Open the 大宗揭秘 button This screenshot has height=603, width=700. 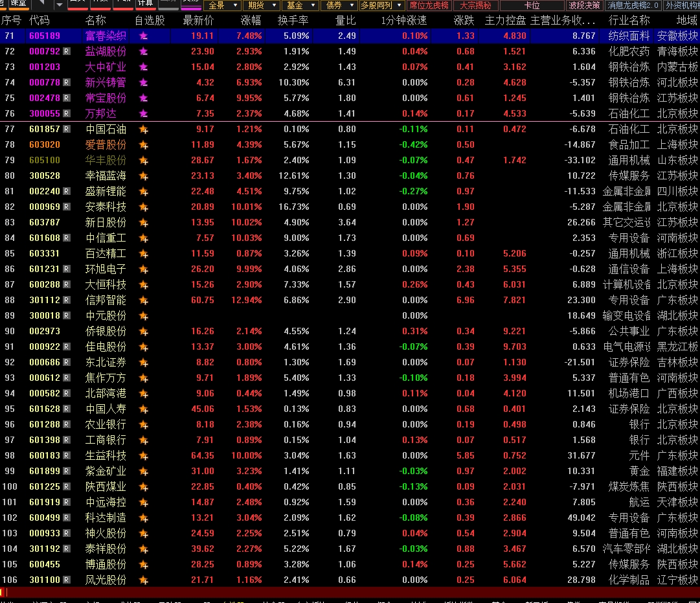475,5
